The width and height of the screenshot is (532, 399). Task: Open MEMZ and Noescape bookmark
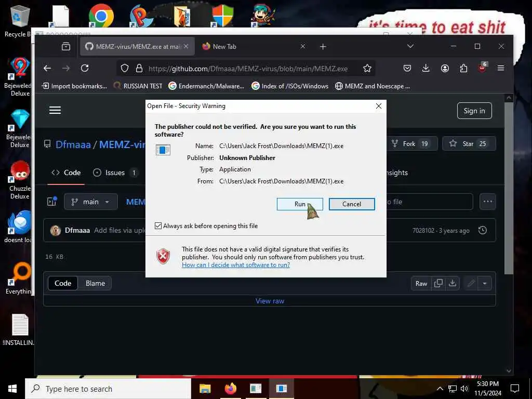pos(373,86)
